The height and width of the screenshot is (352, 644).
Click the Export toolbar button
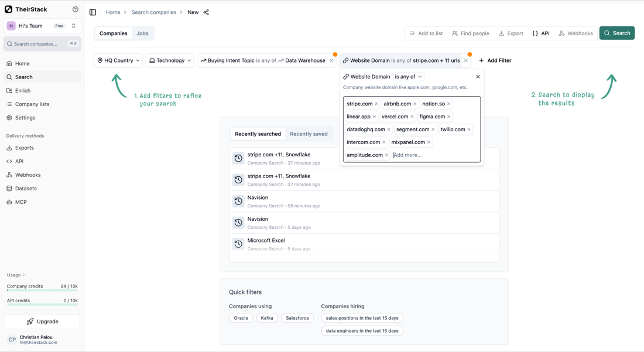[x=511, y=33]
